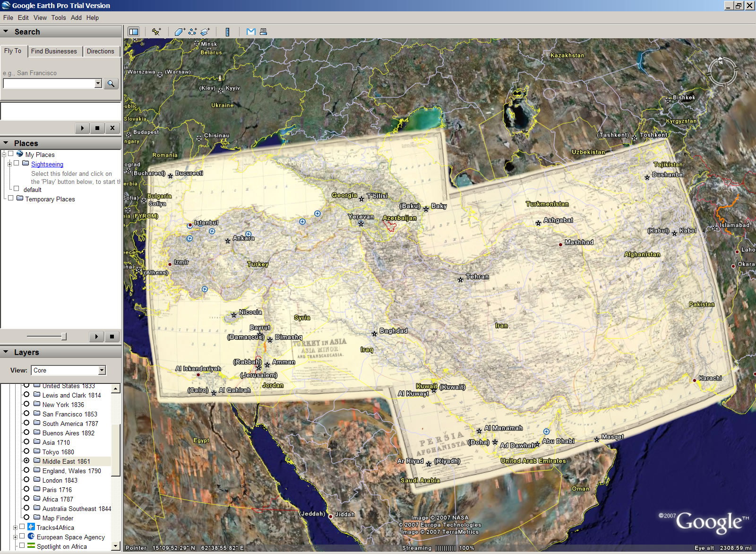Select the Tokyo 1680 radio button
The width and height of the screenshot is (756, 554).
[x=27, y=452]
